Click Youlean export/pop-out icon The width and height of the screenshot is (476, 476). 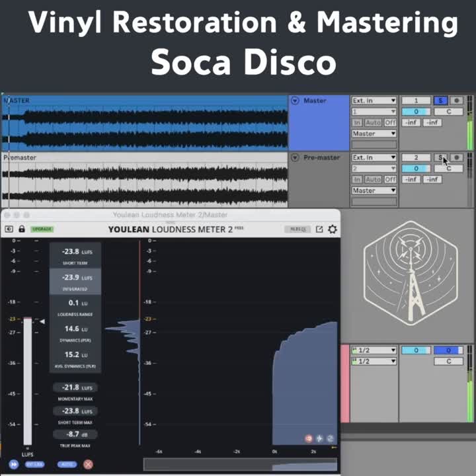pos(319,229)
